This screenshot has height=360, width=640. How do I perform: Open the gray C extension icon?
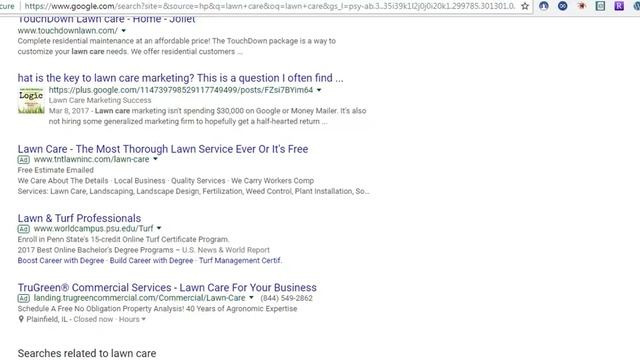(600, 6)
